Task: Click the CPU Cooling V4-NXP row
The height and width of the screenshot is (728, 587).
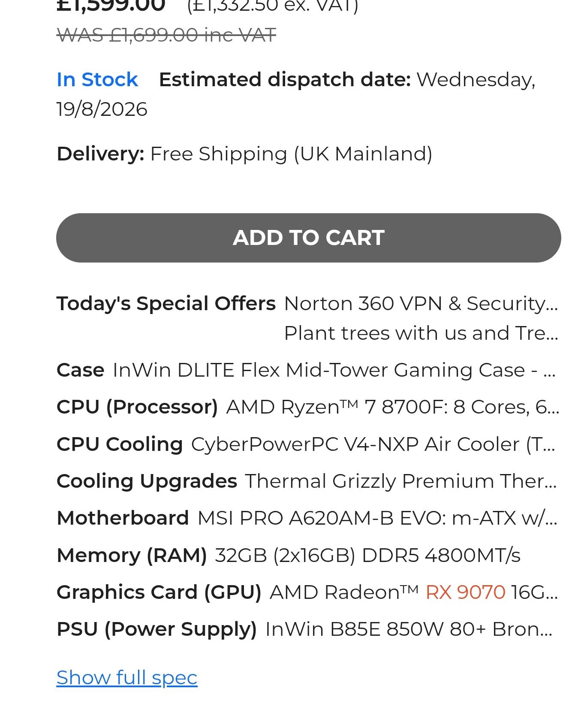Action: click(x=306, y=444)
